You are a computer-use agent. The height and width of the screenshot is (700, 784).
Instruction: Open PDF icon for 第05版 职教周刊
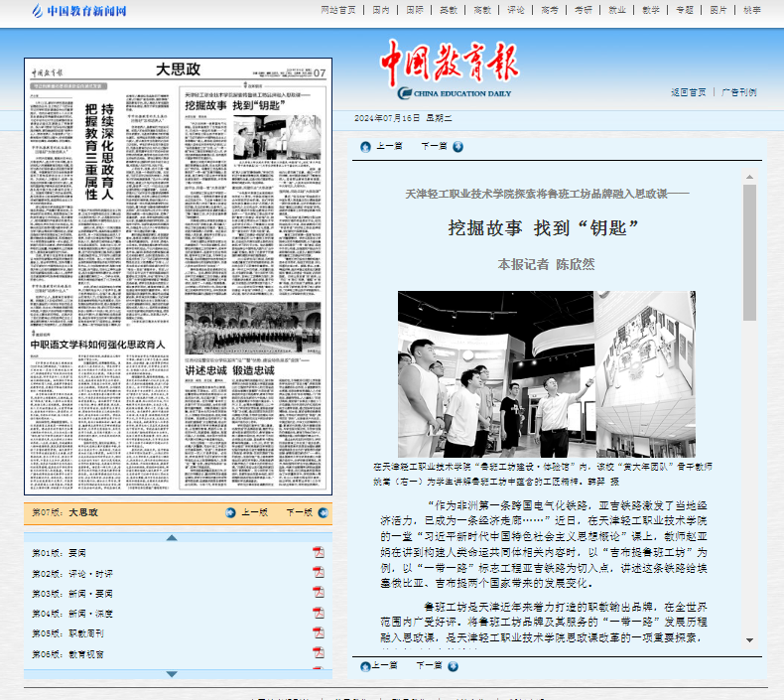(x=319, y=632)
